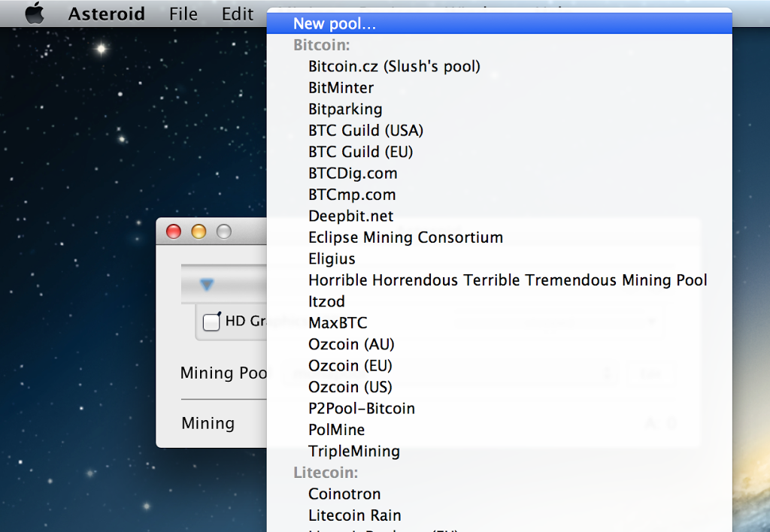Close the Asteroid window with the red button
The height and width of the screenshot is (532, 770).
(174, 231)
